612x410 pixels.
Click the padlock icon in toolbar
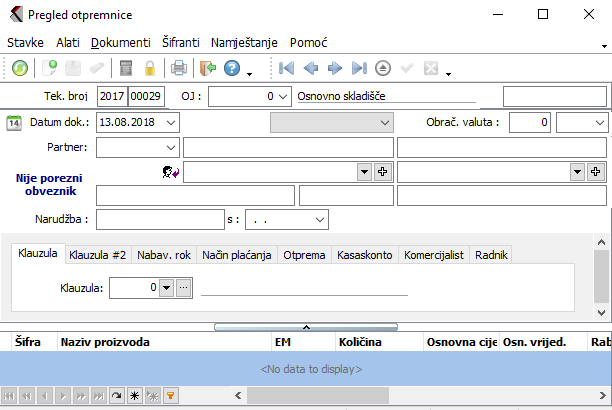(150, 68)
